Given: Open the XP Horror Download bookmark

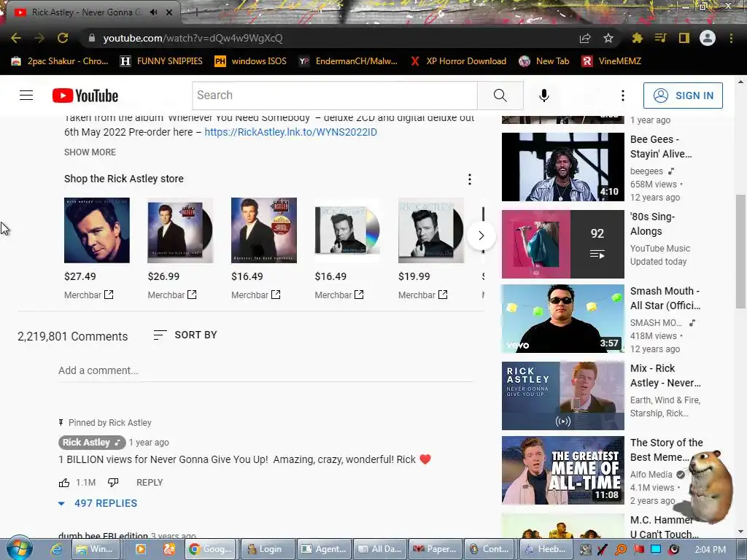Looking at the screenshot, I should point(458,61).
